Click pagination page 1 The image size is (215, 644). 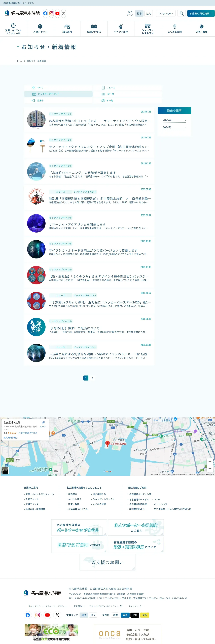(x=86, y=378)
